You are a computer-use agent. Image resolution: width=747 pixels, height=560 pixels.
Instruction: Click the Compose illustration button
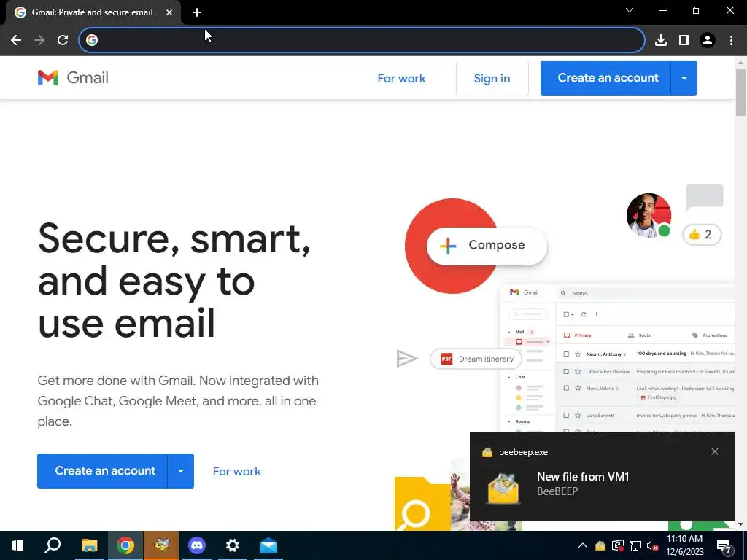pyautogui.click(x=487, y=246)
